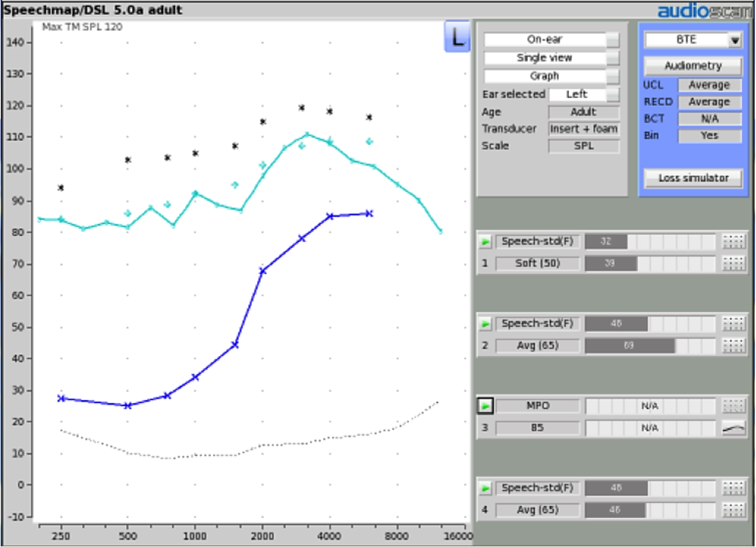
Task: Click the test 2 level bar showing 69
Action: click(x=650, y=346)
